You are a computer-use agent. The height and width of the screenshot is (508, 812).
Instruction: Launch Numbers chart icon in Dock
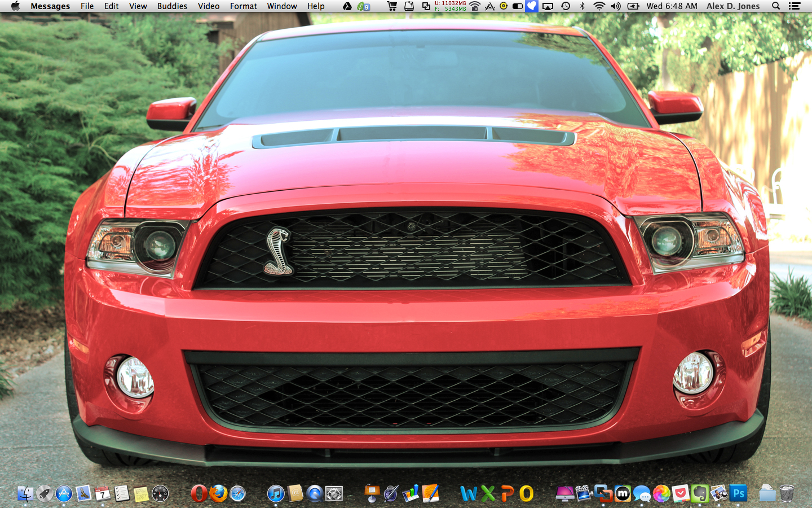tap(411, 494)
